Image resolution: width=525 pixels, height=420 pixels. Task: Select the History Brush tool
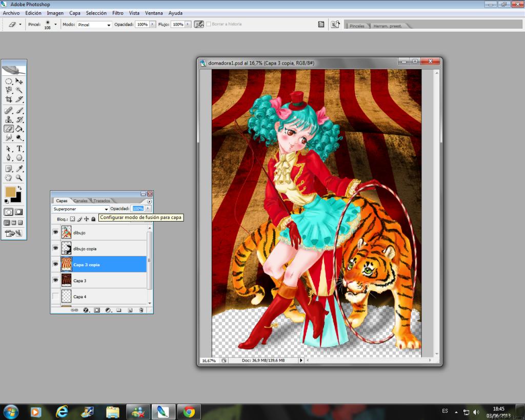[19, 119]
